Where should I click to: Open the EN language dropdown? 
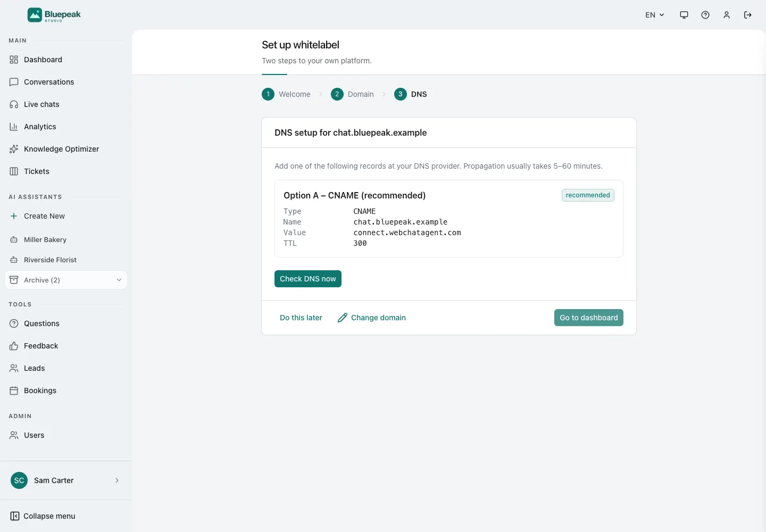pos(655,15)
